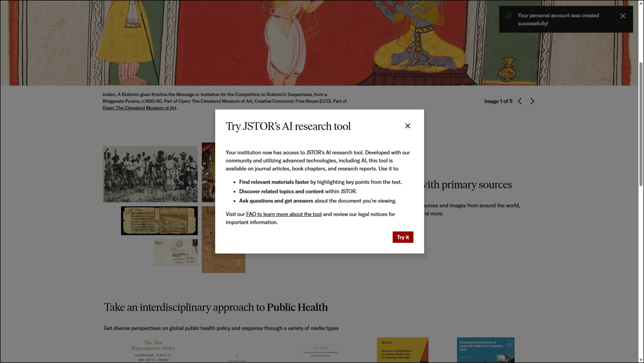The height and width of the screenshot is (363, 644).
Task: Click the 'Try JSTOR's AI research tool' heading
Action: 288,126
